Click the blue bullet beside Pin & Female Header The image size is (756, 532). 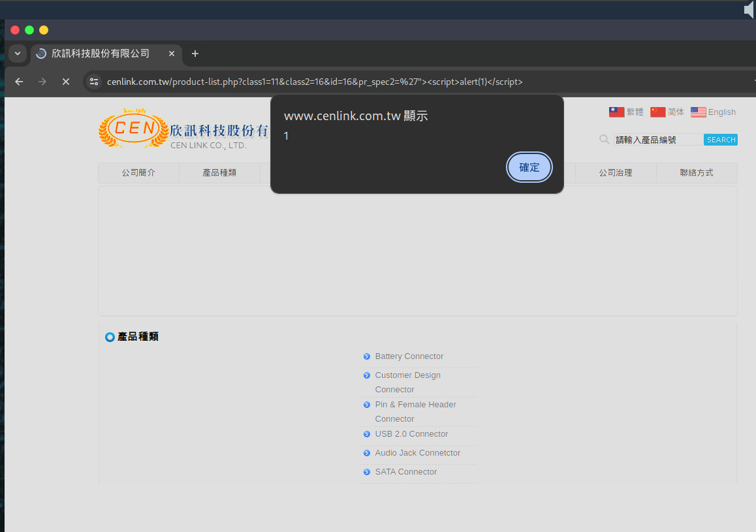click(x=367, y=405)
